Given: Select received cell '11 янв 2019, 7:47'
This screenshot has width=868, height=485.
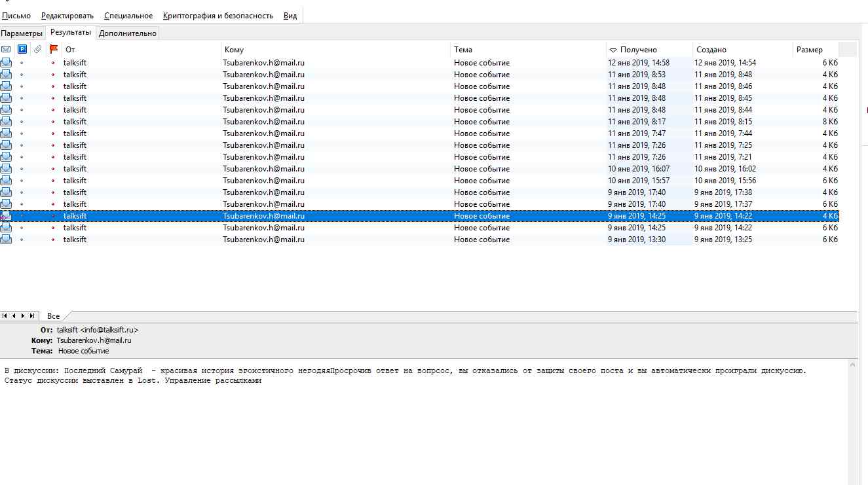Looking at the screenshot, I should tap(637, 134).
